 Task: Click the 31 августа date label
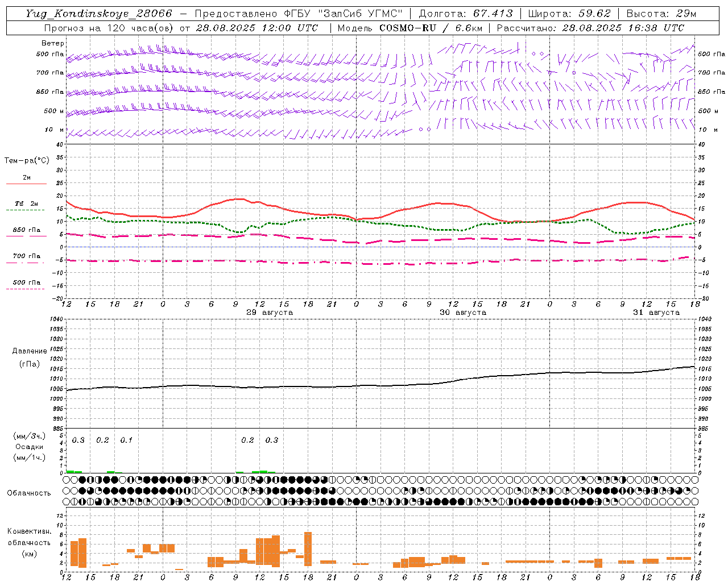click(x=656, y=313)
